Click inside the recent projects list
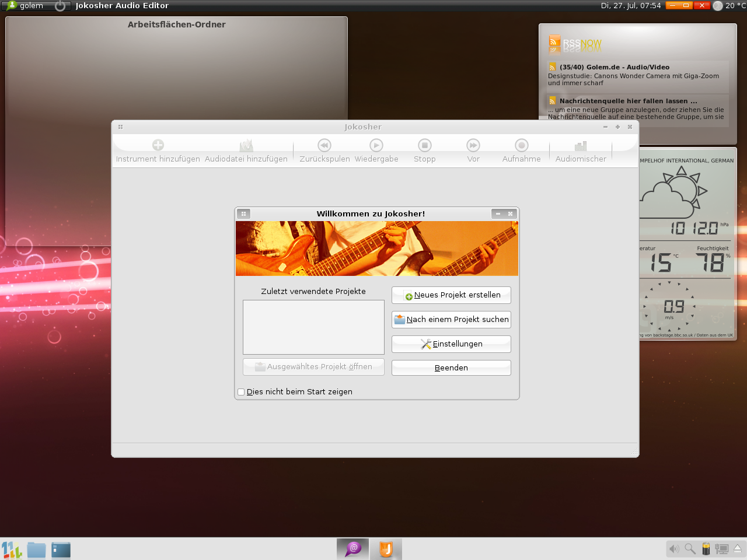 pyautogui.click(x=313, y=327)
